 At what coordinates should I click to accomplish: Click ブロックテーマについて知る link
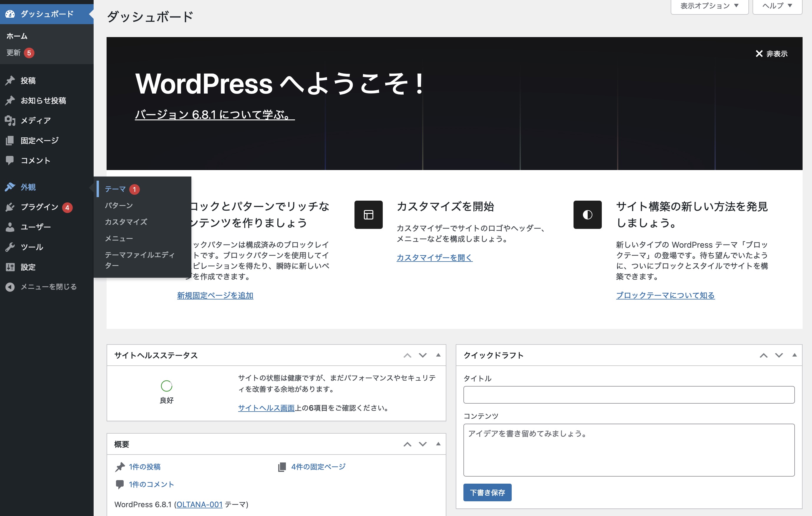click(x=665, y=295)
